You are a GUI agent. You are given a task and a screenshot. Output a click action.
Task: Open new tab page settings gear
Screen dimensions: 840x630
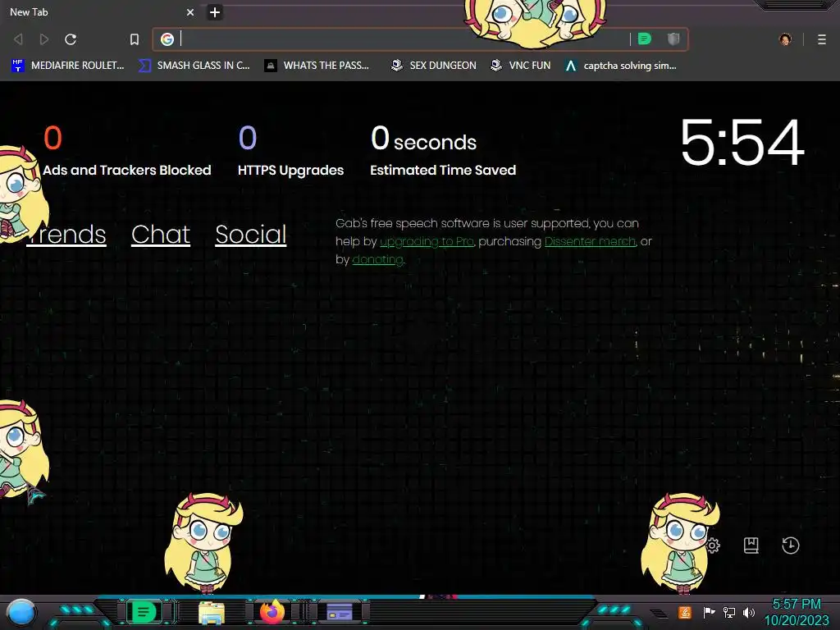pyautogui.click(x=713, y=546)
